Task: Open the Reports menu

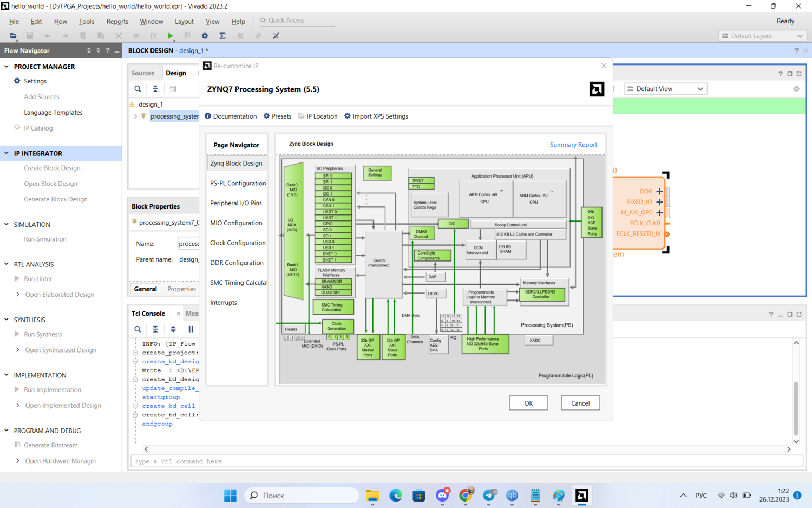Action: point(117,22)
